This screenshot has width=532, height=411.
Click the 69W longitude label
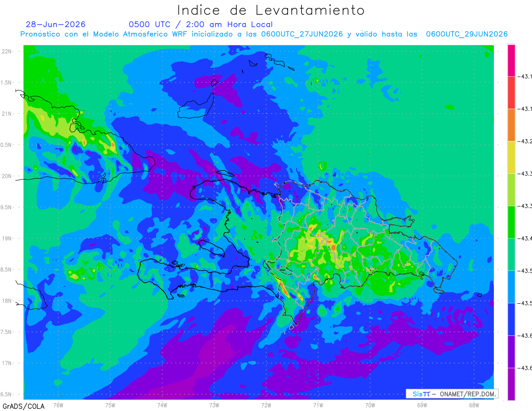coord(422,405)
